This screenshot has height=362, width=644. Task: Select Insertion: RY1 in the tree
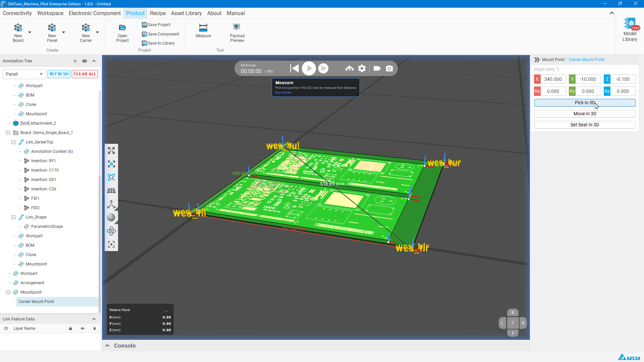(43, 161)
